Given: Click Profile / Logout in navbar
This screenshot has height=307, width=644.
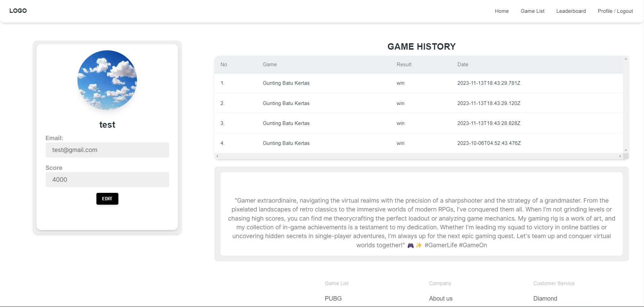Looking at the screenshot, I should pyautogui.click(x=615, y=11).
